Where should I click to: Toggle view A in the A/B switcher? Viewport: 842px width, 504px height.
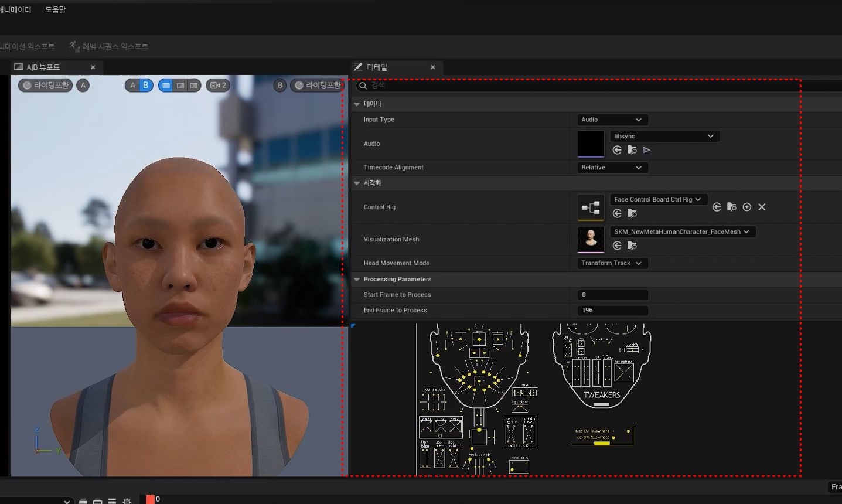coord(132,86)
